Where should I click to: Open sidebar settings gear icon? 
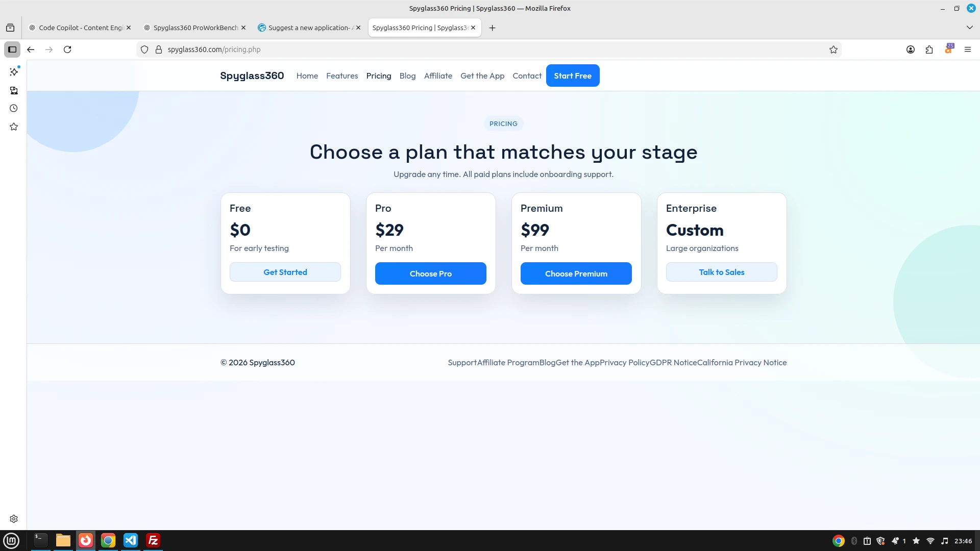[14, 519]
